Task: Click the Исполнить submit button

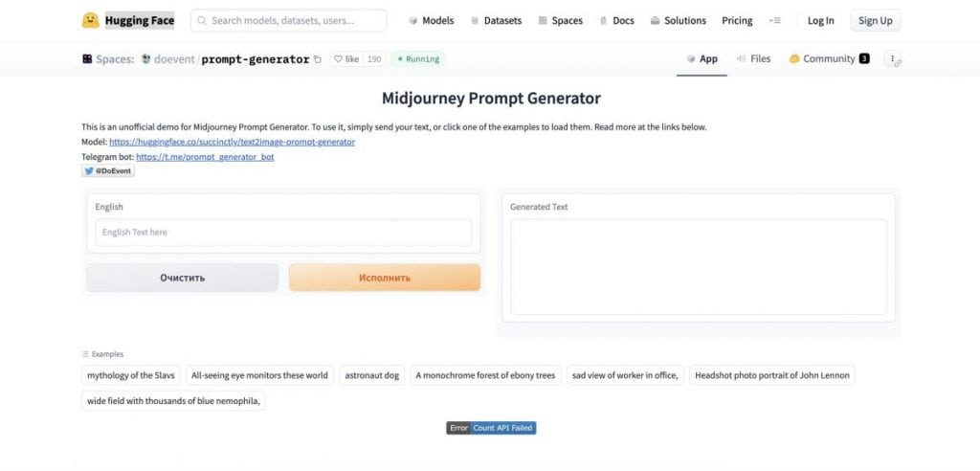Action: 385,278
